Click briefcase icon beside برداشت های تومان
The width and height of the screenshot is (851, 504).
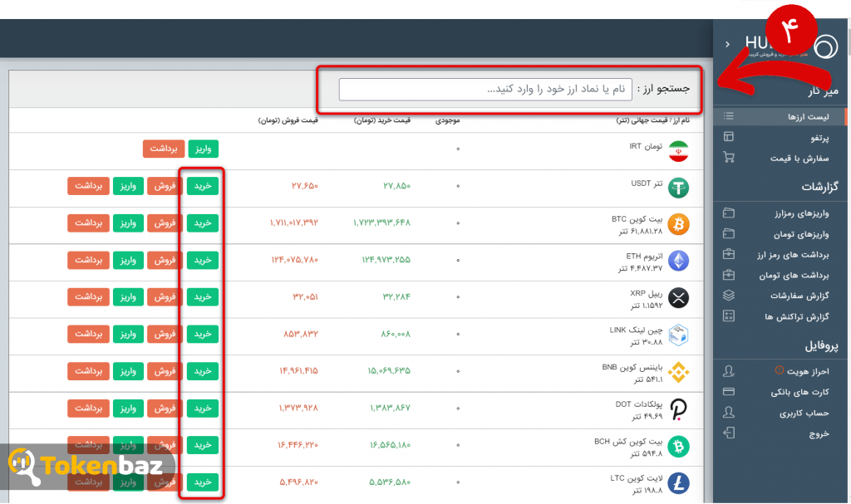[x=729, y=275]
